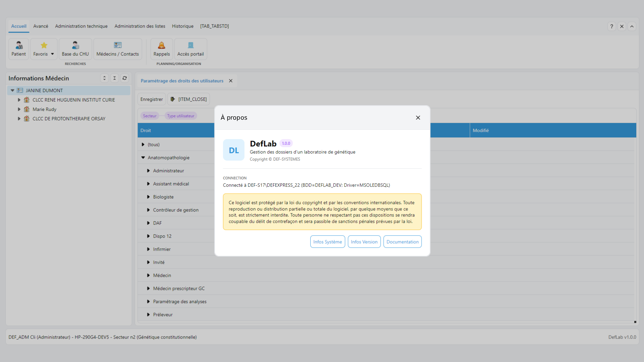This screenshot has width=644, height=362.
Task: Expand the Préleveur row
Action: [x=148, y=314]
